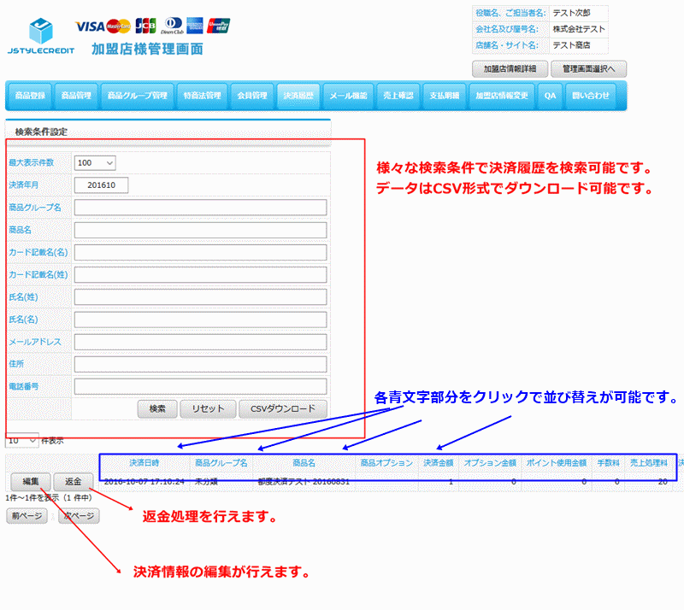Select the 会員管理 tab
The height and width of the screenshot is (616, 684).
(252, 96)
